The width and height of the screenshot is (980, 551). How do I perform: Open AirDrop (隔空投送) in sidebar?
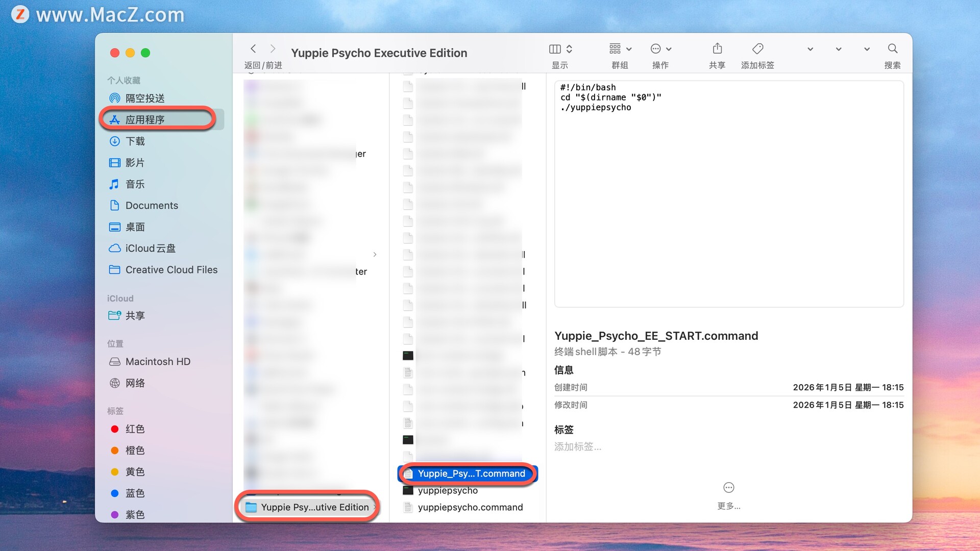pos(145,98)
